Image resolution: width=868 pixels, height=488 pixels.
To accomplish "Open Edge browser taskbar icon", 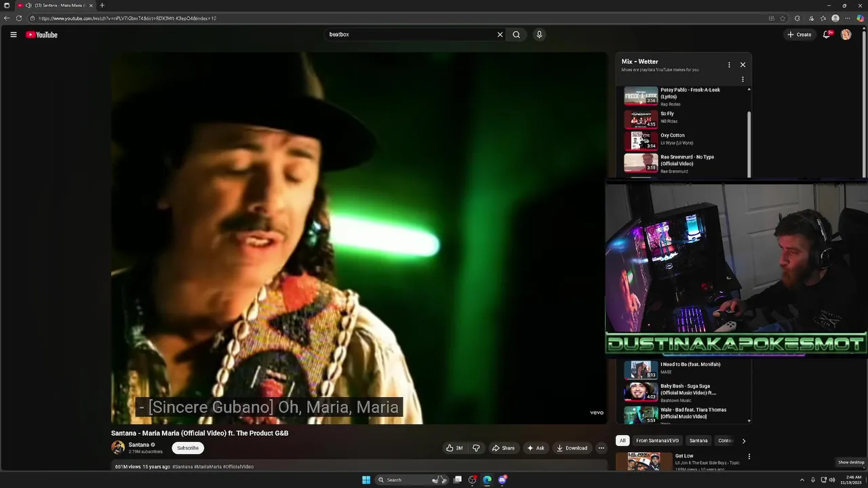I will point(487,480).
